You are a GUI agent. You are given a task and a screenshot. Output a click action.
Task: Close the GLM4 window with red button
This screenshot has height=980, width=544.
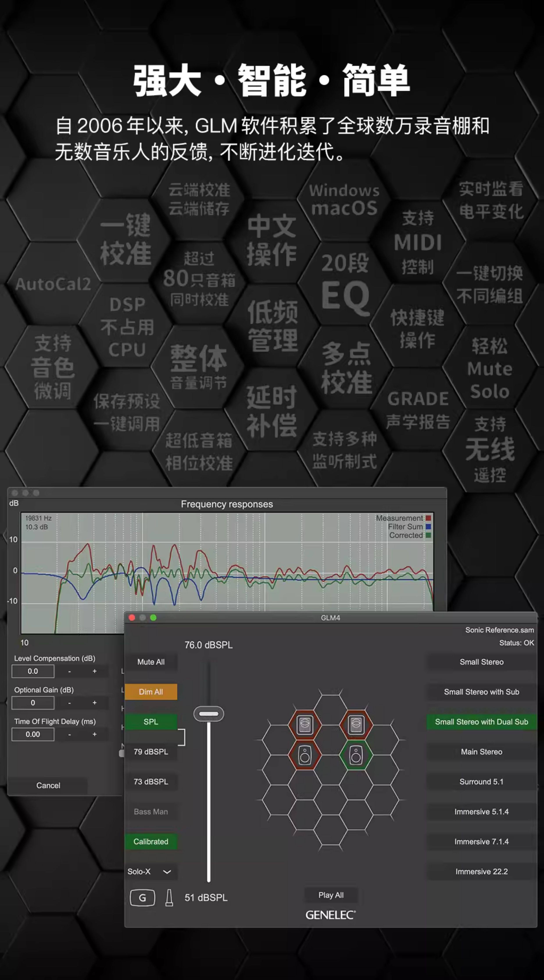click(x=132, y=618)
